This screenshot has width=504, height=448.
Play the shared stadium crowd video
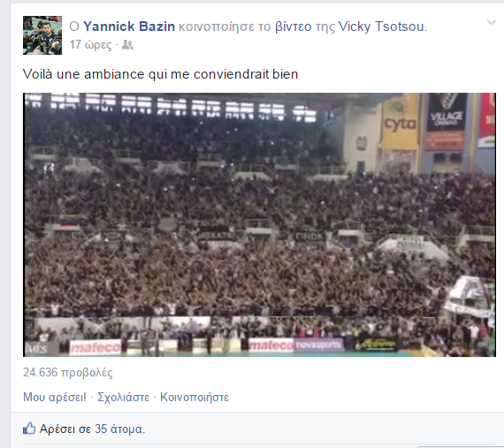259,224
